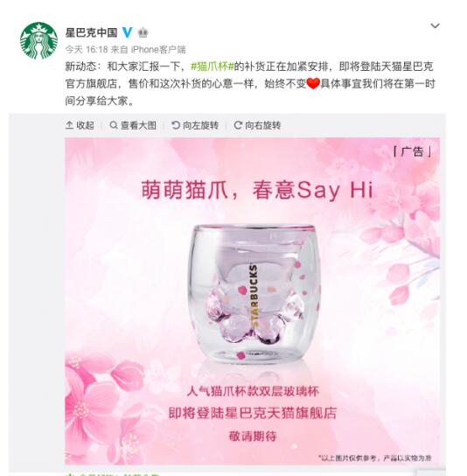The height and width of the screenshot is (476, 467).
Task: Click the cat paw cup advertisement image
Action: 252,301
